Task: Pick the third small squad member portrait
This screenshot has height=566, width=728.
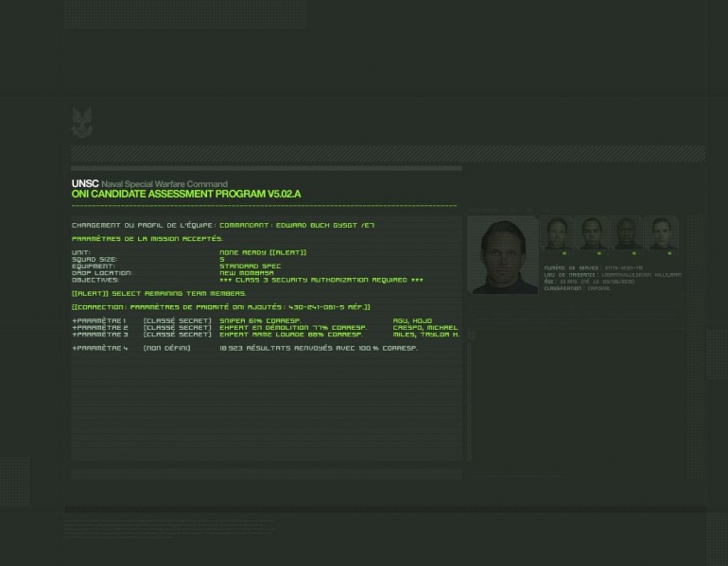Action: [x=627, y=233]
